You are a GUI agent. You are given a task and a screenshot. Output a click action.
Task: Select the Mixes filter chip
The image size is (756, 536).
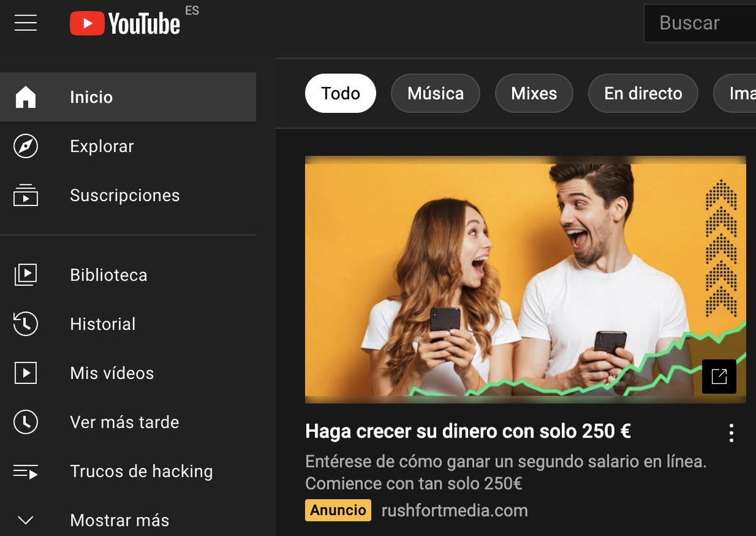point(534,93)
